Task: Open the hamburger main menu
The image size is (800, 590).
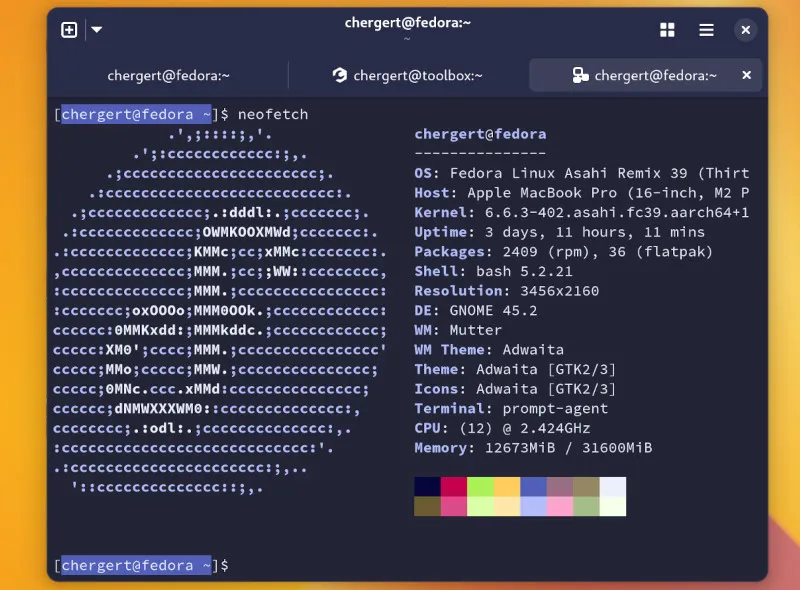Action: point(706,30)
